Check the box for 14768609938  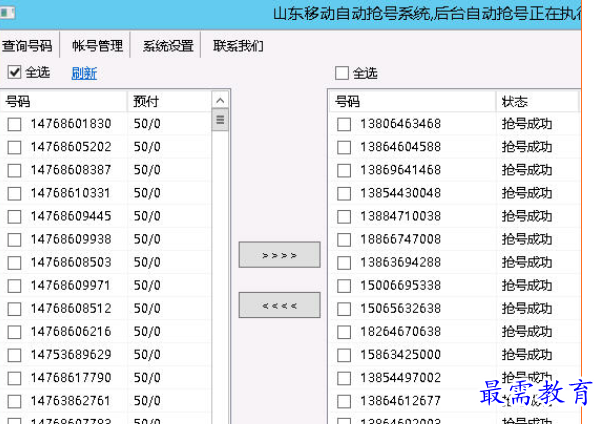click(14, 240)
